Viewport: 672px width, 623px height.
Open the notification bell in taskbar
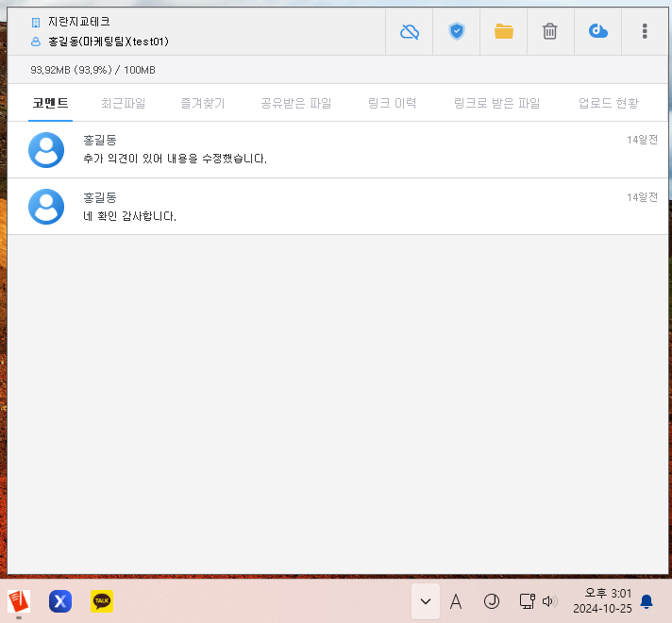(x=647, y=601)
